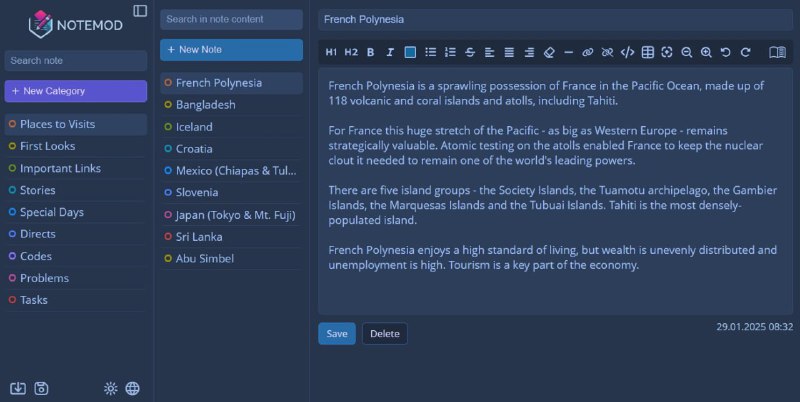
Task: Insert a hyperlink with the link icon
Action: [588, 52]
